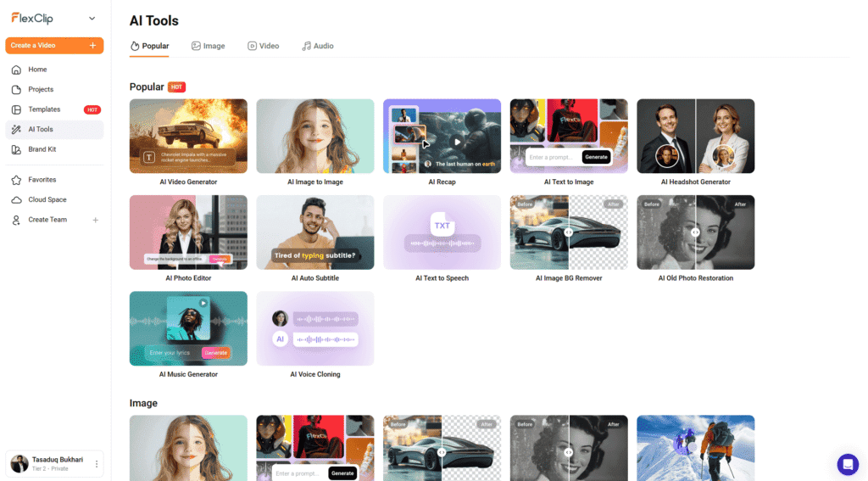The width and height of the screenshot is (868, 481).
Task: Click the Create a Video button
Action: [54, 46]
